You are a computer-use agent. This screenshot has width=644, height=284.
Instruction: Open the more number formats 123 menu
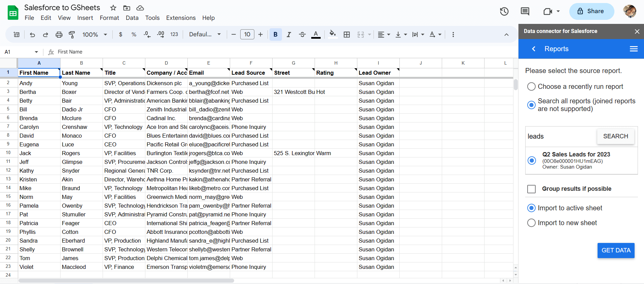[174, 34]
